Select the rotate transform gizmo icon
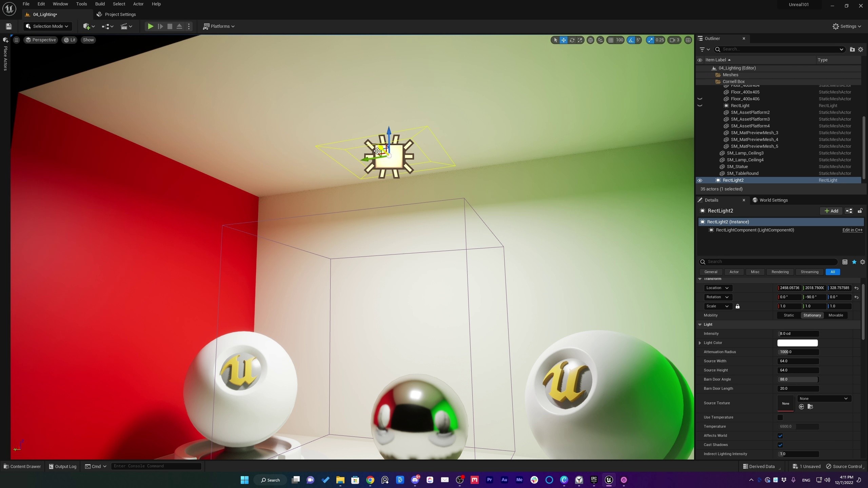868x488 pixels. point(572,40)
